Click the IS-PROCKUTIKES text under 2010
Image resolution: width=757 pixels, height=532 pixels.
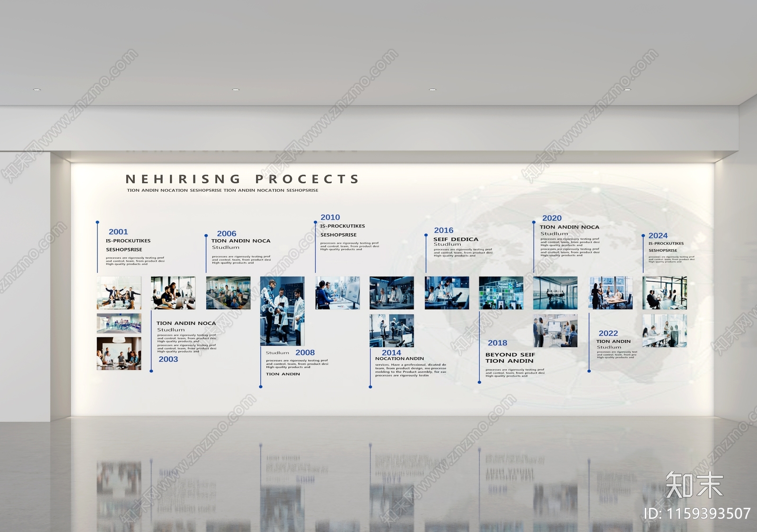point(343,226)
